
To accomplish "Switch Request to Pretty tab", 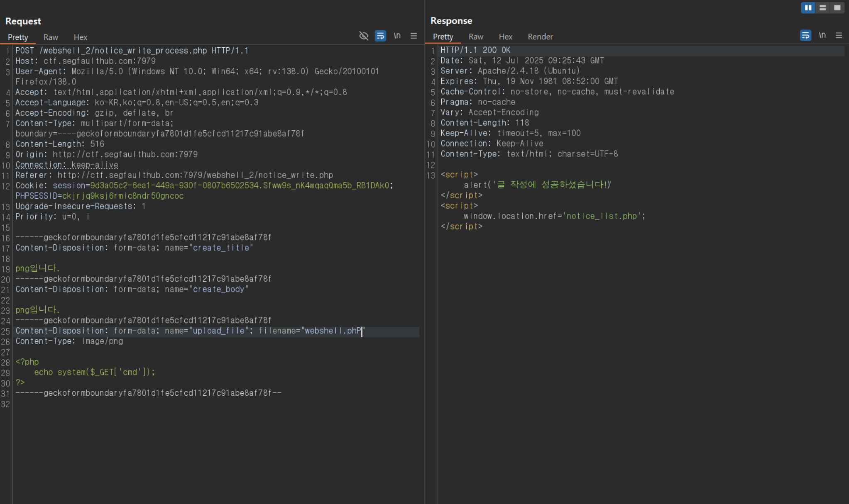I will pyautogui.click(x=18, y=37).
